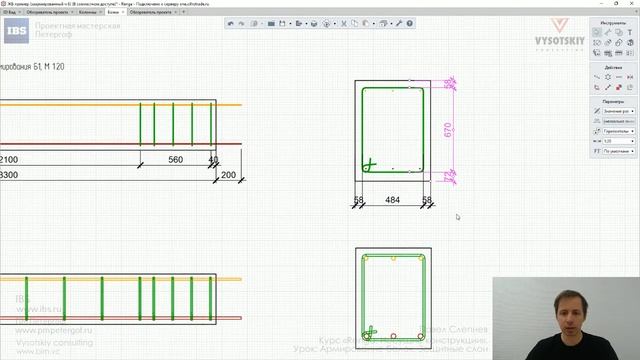The image size is (640, 360).
Task: Select the 560 dimension value
Action: 176,160
